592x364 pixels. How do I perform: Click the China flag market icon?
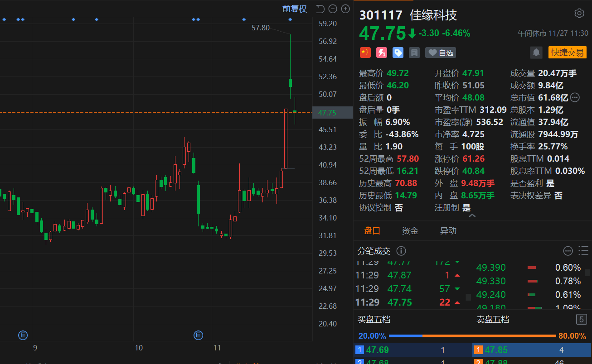click(x=365, y=53)
